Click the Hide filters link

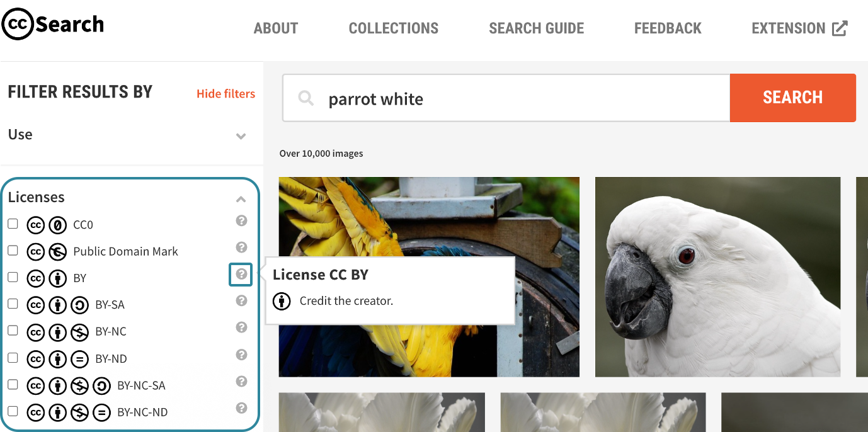pos(226,93)
